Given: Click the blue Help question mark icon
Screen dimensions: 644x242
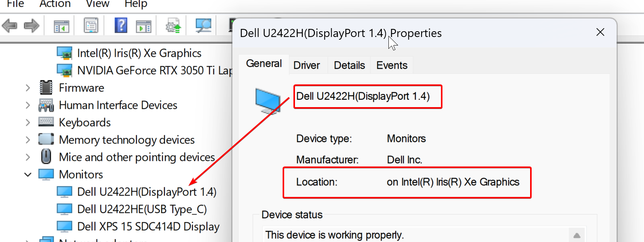Looking at the screenshot, I should [x=121, y=25].
